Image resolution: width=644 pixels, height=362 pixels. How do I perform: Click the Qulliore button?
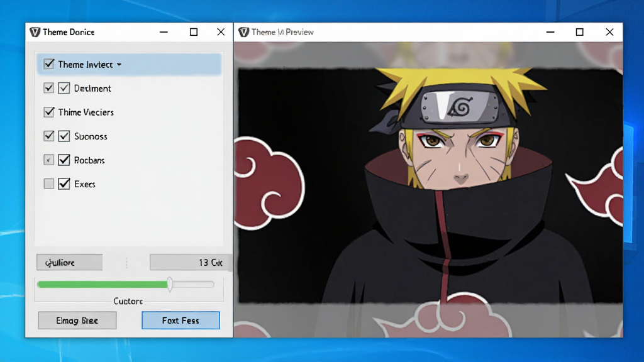(x=69, y=262)
